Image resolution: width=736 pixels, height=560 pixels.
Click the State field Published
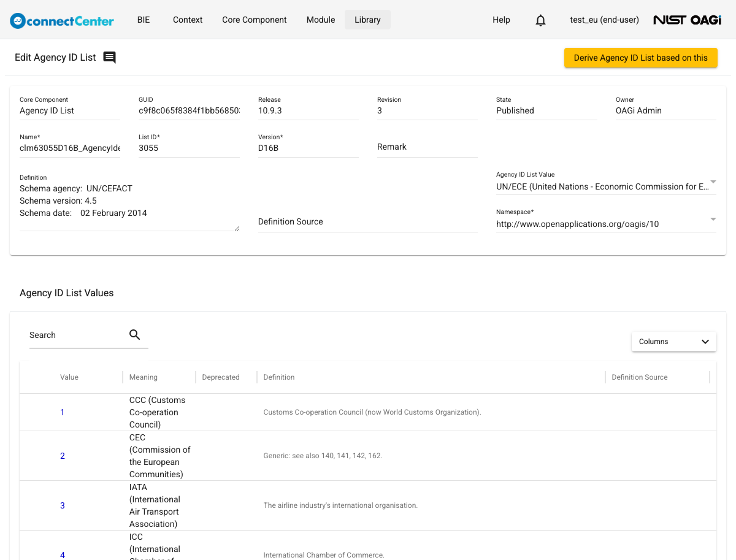(x=546, y=110)
